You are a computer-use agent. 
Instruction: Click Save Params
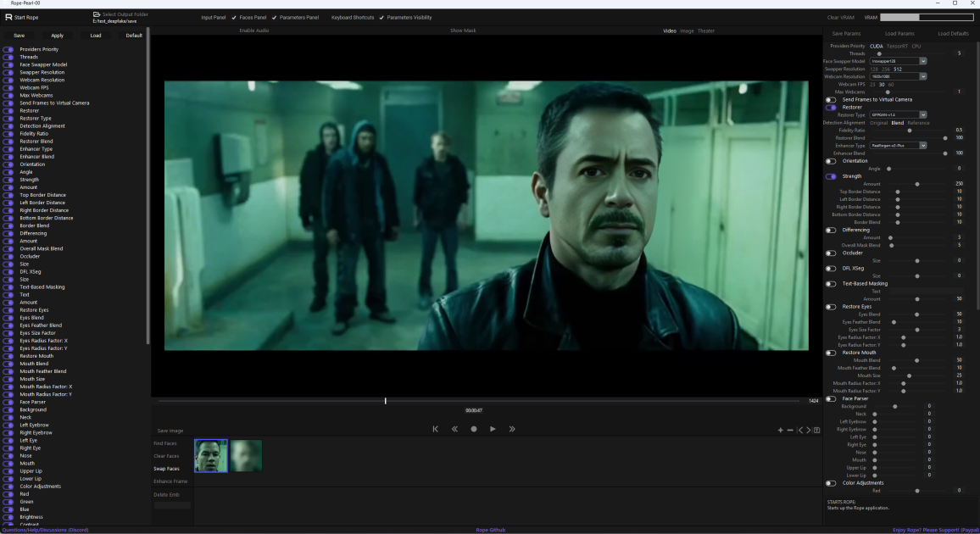[x=846, y=34]
